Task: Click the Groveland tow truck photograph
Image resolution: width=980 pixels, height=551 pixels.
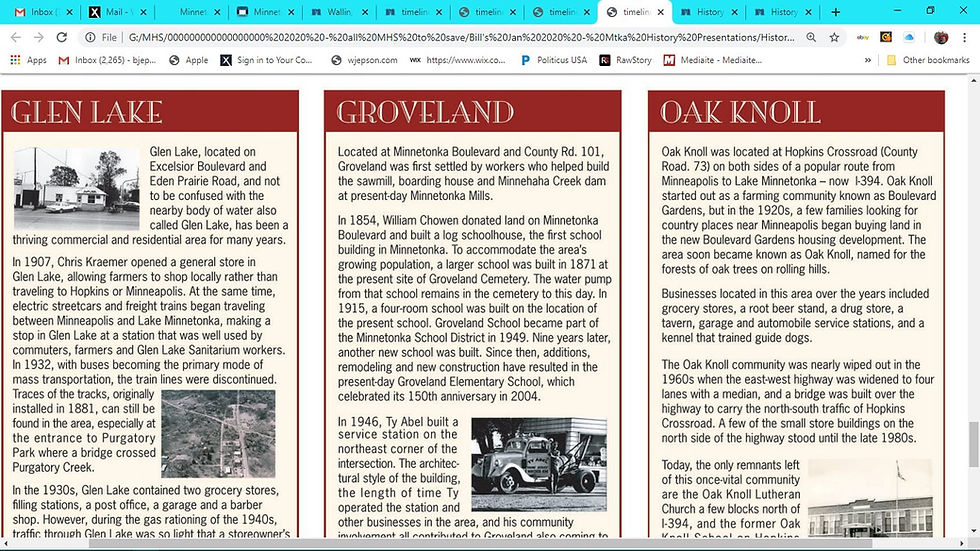Action: click(539, 465)
